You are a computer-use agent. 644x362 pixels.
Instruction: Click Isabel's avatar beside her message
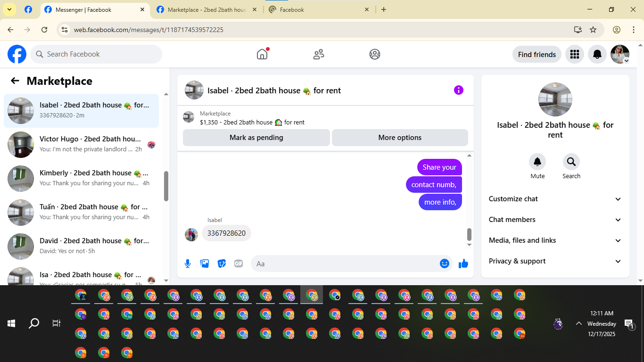pos(191,235)
